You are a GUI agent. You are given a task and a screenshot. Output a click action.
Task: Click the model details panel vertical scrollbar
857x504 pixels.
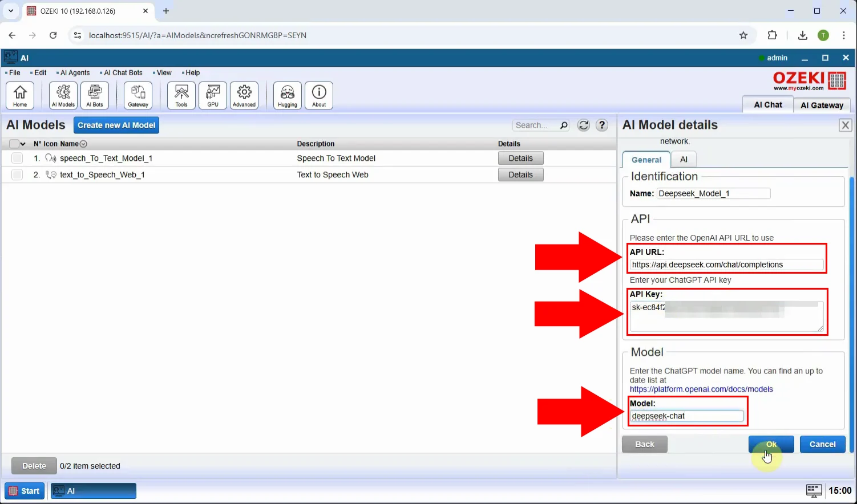point(852,314)
